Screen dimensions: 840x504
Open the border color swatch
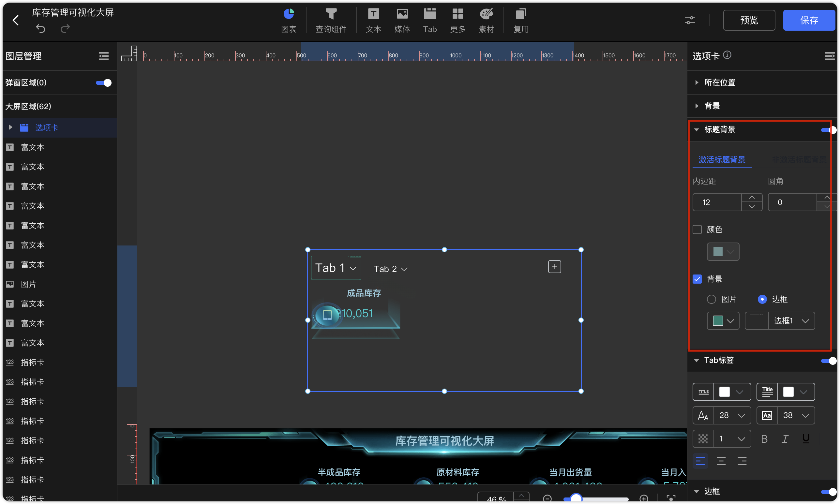[723, 320]
